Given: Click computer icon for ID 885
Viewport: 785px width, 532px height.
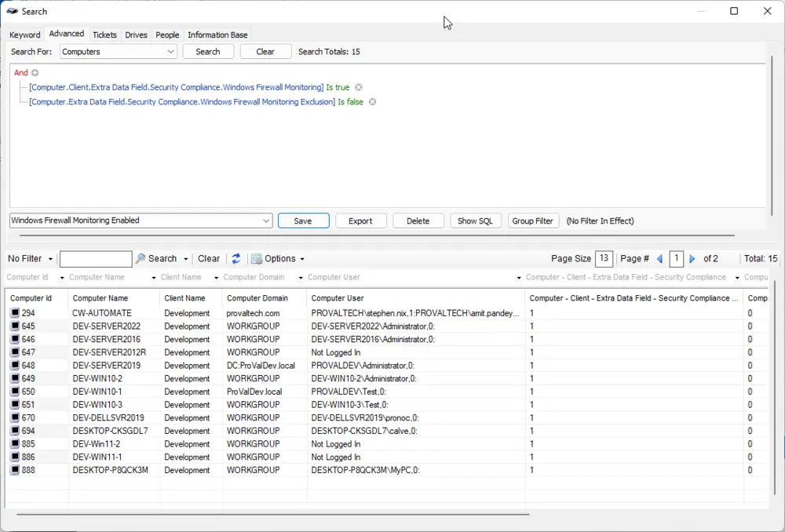Looking at the screenshot, I should 15,444.
